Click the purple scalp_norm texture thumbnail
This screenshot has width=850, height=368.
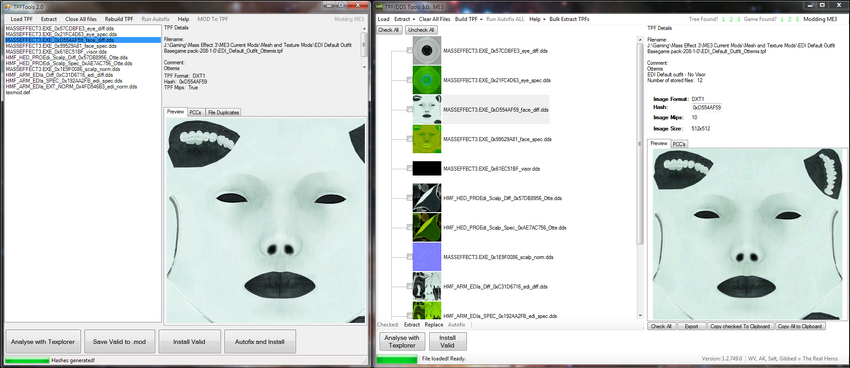[x=427, y=256]
